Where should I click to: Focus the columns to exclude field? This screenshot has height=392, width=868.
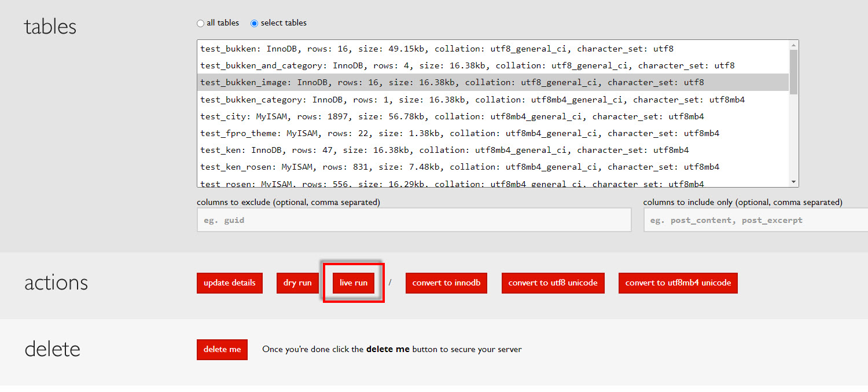click(414, 220)
